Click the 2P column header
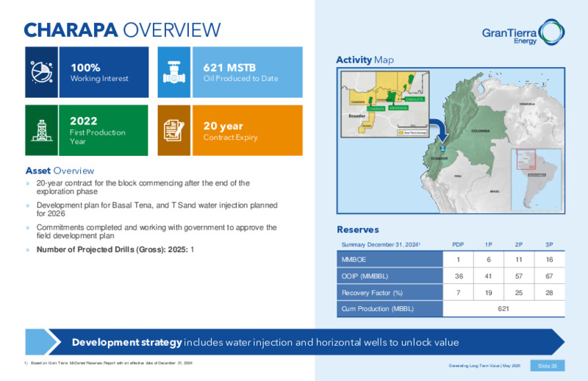 [x=519, y=244]
